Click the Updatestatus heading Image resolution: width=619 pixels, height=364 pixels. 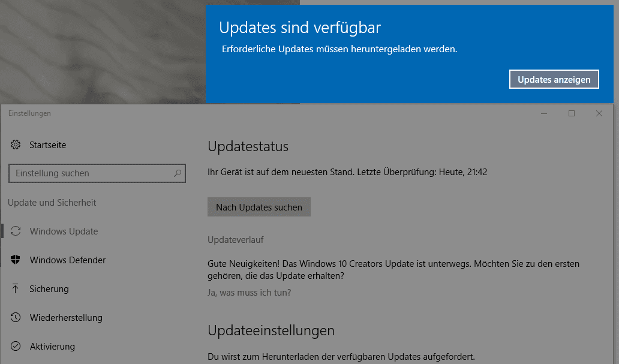248,146
